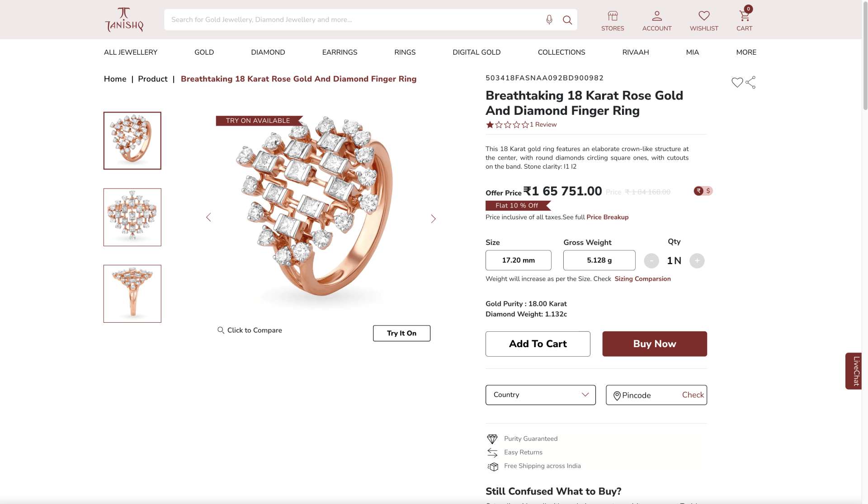Image resolution: width=868 pixels, height=504 pixels.
Task: Open the Price Breakup link
Action: (x=607, y=217)
